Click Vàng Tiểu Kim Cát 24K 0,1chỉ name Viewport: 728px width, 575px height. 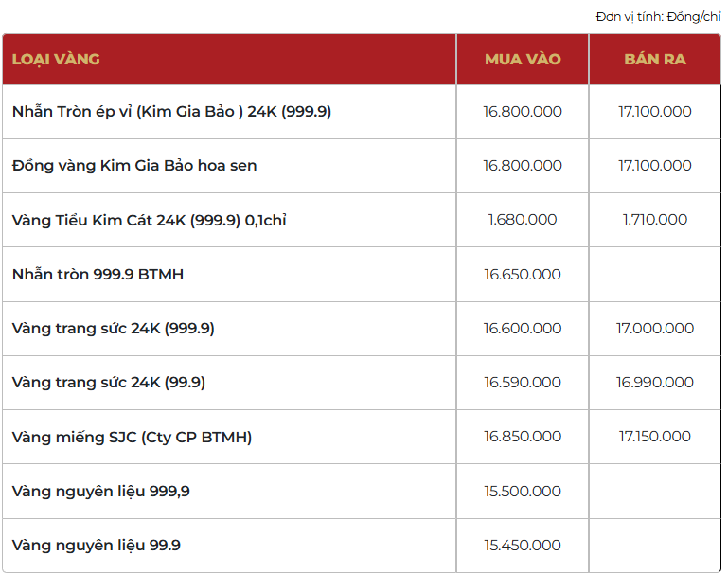149,220
